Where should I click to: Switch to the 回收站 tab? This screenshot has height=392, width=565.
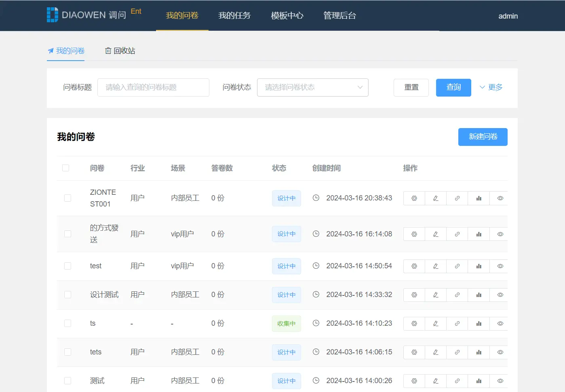(120, 51)
